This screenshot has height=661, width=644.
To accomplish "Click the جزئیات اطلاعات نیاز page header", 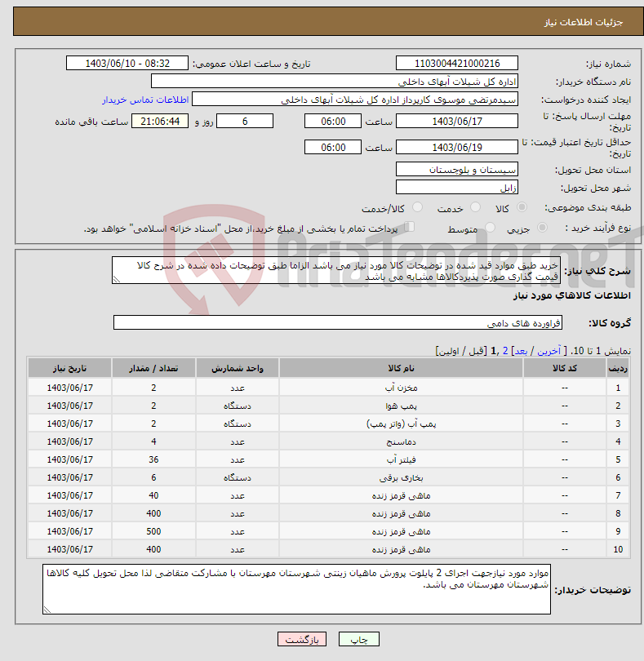I will tap(584, 22).
